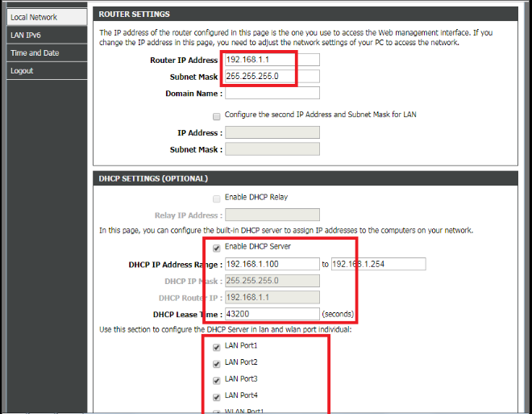Select the '(seconds)' unit text
The image size is (532, 414).
[338, 314]
